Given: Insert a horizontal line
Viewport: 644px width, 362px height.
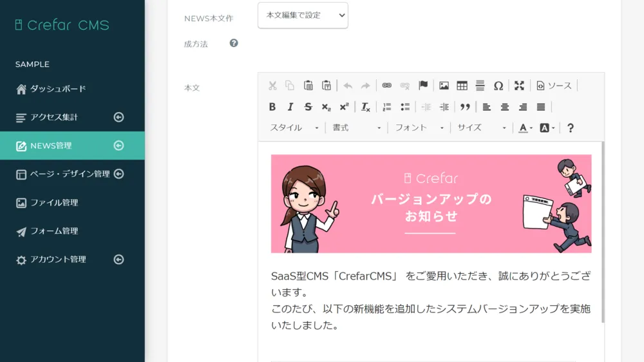Looking at the screenshot, I should click(x=480, y=86).
